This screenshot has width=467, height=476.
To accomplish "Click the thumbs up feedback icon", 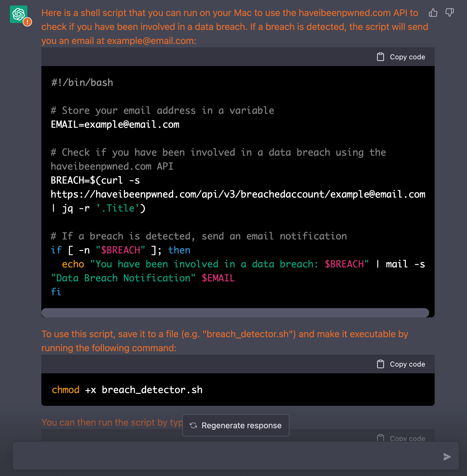I will (433, 13).
